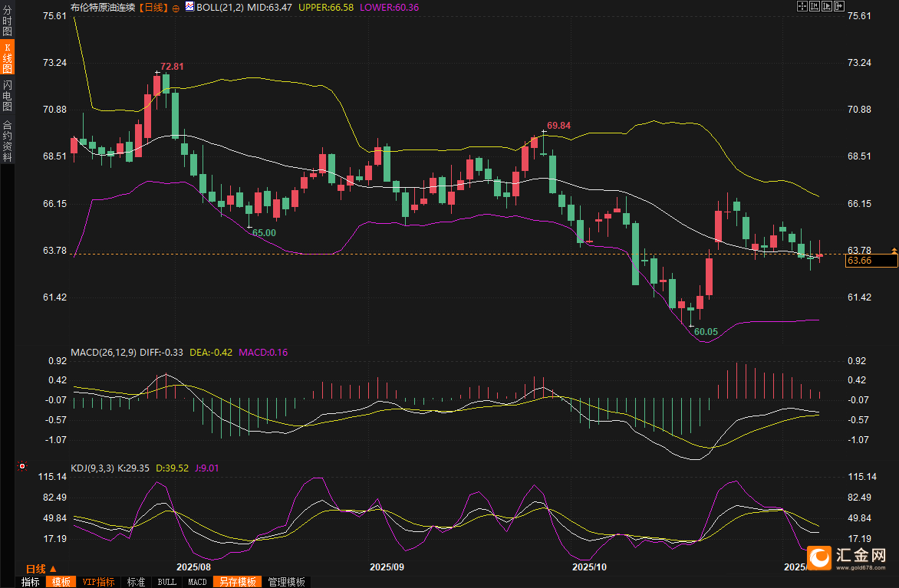Apply the MACD template
The image size is (899, 588).
coord(197,582)
